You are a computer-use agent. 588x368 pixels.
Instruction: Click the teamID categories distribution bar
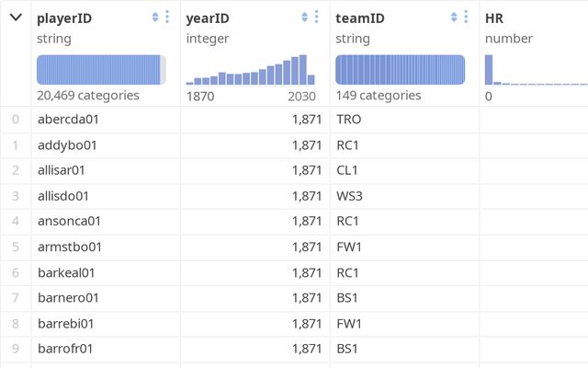(x=400, y=70)
